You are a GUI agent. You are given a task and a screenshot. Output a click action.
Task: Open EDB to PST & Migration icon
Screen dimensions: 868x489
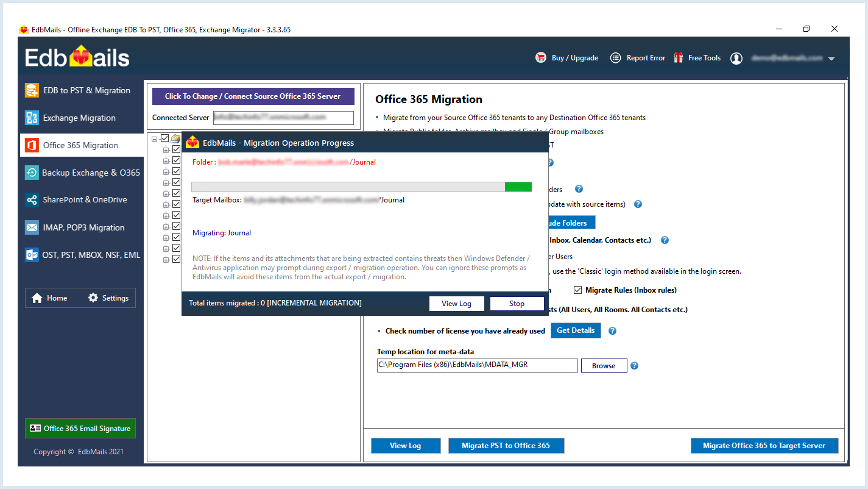32,90
